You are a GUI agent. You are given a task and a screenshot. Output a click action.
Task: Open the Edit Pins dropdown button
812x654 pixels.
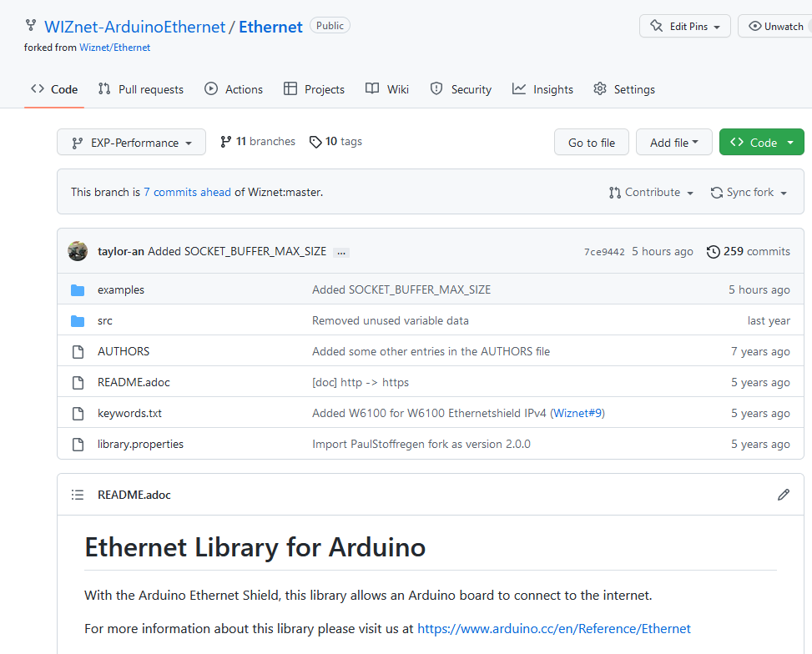[684, 26]
